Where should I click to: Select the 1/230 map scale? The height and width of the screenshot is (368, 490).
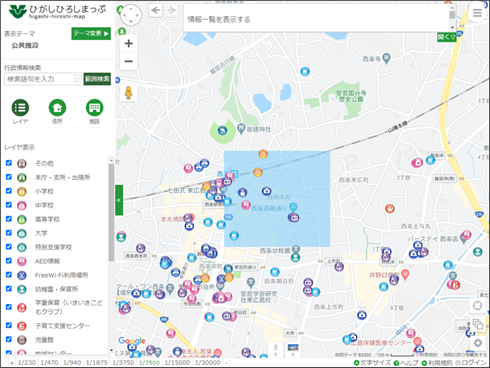coord(27,362)
